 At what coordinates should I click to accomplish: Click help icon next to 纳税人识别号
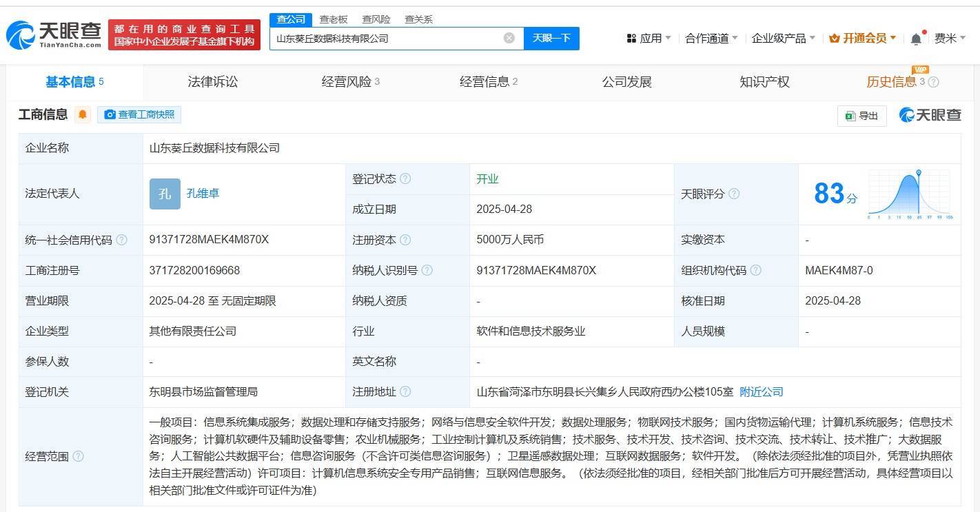coord(427,270)
